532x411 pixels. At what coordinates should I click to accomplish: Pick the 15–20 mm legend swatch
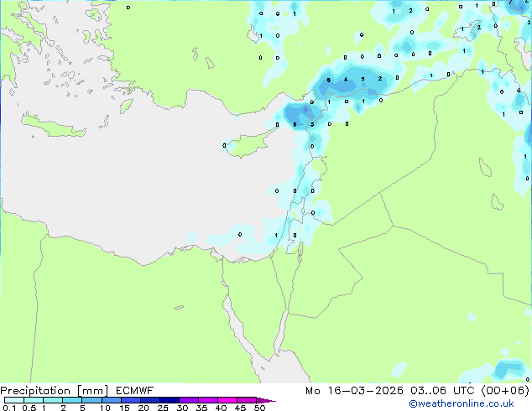tap(131, 400)
